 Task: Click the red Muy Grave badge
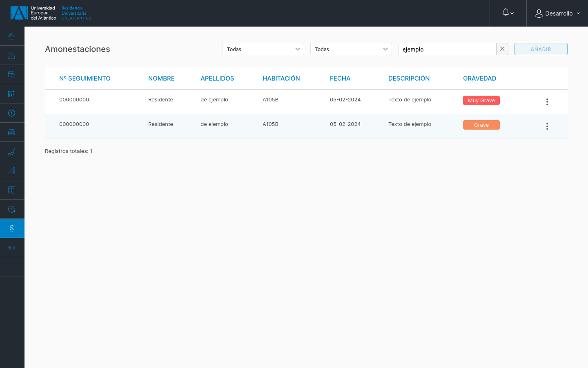pyautogui.click(x=481, y=101)
